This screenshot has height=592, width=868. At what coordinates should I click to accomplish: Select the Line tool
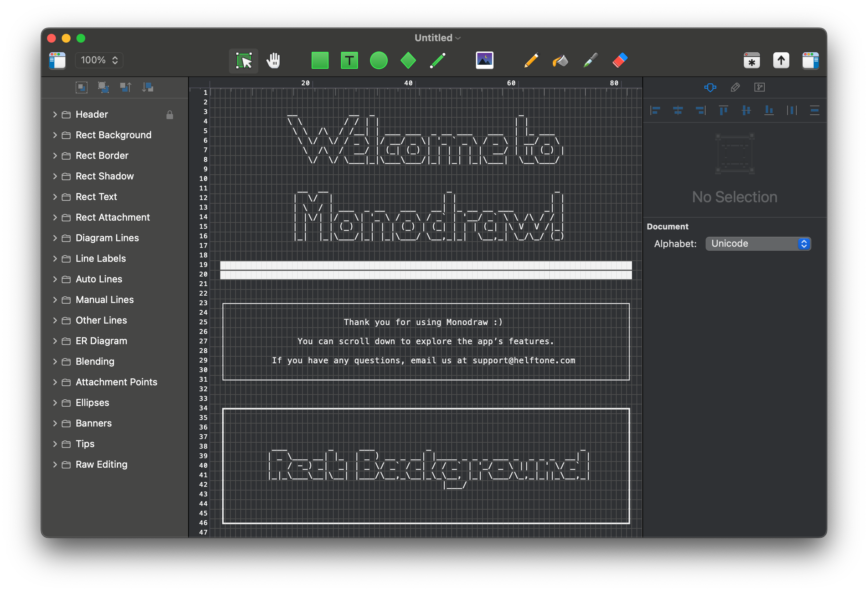[x=437, y=61]
